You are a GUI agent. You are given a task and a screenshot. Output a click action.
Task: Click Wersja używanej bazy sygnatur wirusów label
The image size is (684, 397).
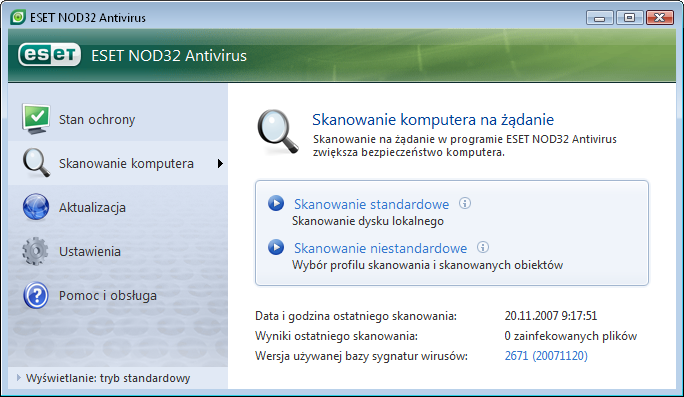click(361, 356)
